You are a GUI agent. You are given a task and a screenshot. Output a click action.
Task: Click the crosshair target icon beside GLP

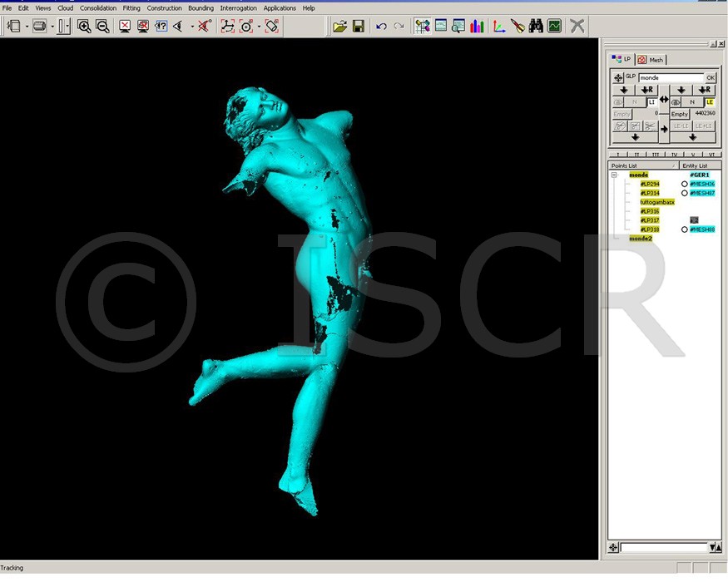[x=618, y=77]
